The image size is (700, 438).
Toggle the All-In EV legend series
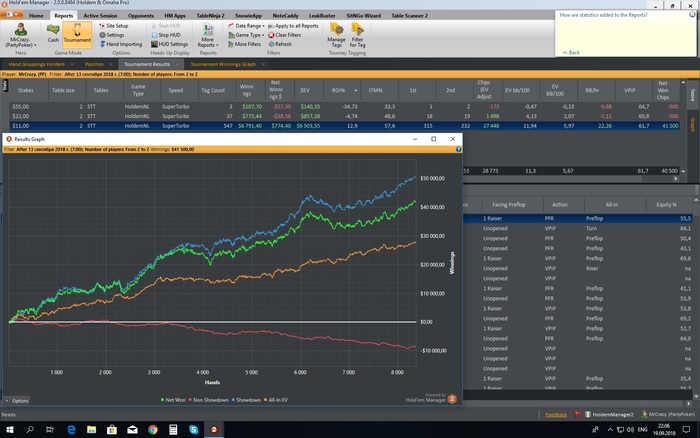coord(275,400)
